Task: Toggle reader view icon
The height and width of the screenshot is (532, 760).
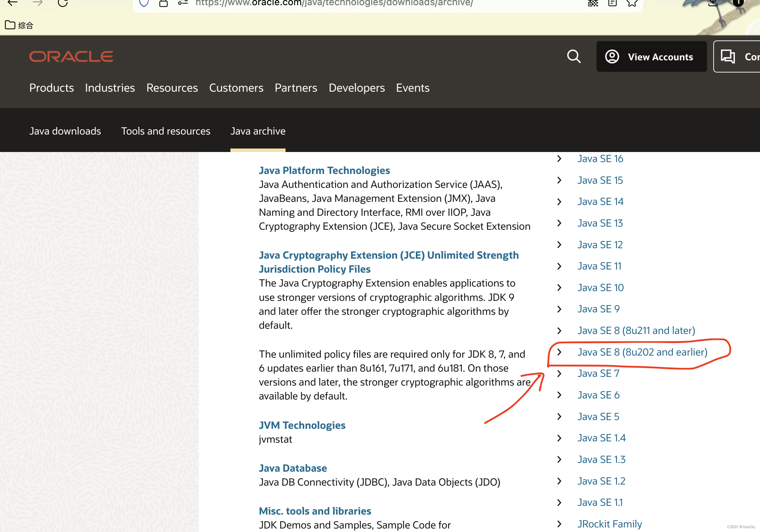Action: coord(613,3)
